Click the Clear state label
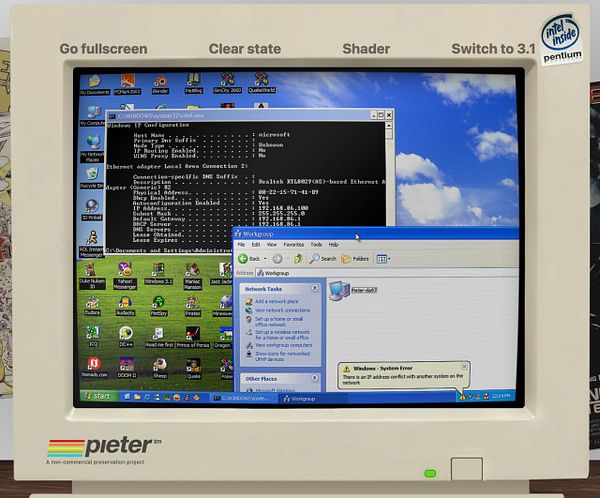The image size is (600, 498). pyautogui.click(x=245, y=49)
